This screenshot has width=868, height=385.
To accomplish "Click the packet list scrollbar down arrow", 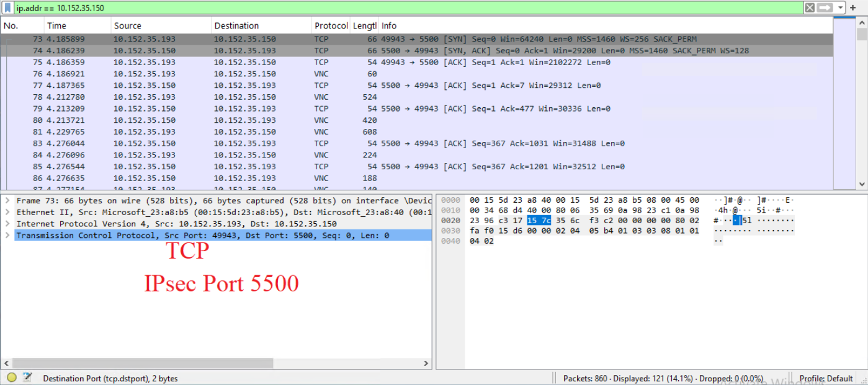I will (862, 184).
